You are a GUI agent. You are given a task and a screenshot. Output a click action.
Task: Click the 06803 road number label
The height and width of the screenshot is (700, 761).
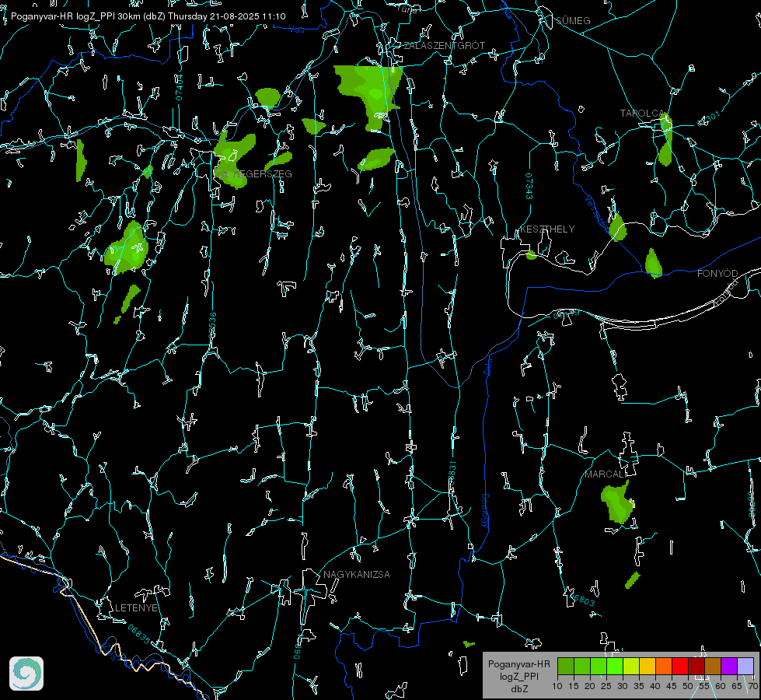(x=582, y=600)
